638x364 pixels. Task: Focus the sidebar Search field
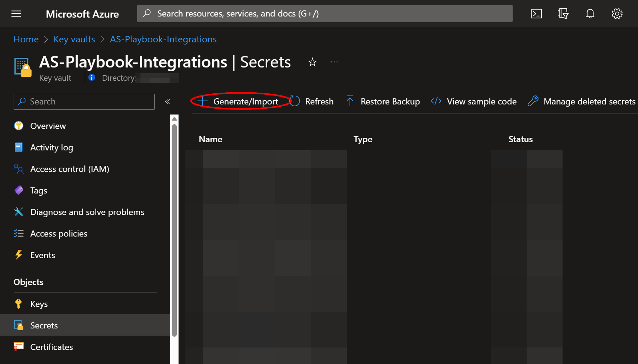click(84, 102)
